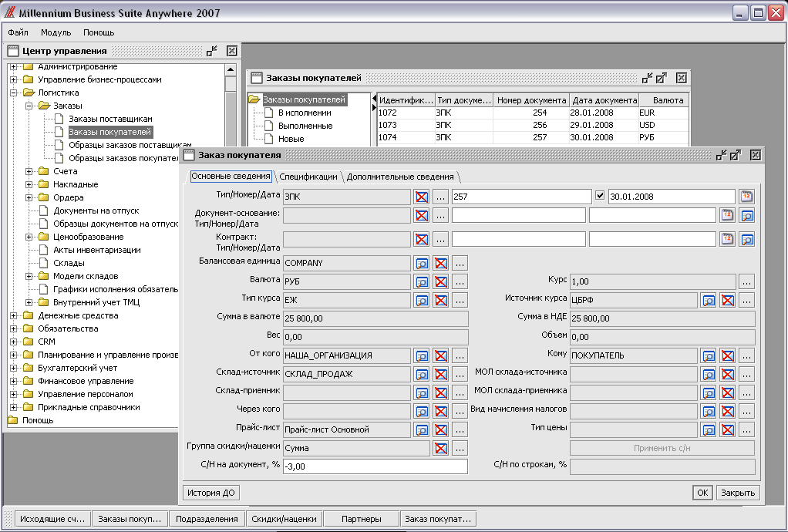Image resolution: width=788 pixels, height=532 pixels.
Task: Open lookup for Склад-источник
Action: [422, 374]
